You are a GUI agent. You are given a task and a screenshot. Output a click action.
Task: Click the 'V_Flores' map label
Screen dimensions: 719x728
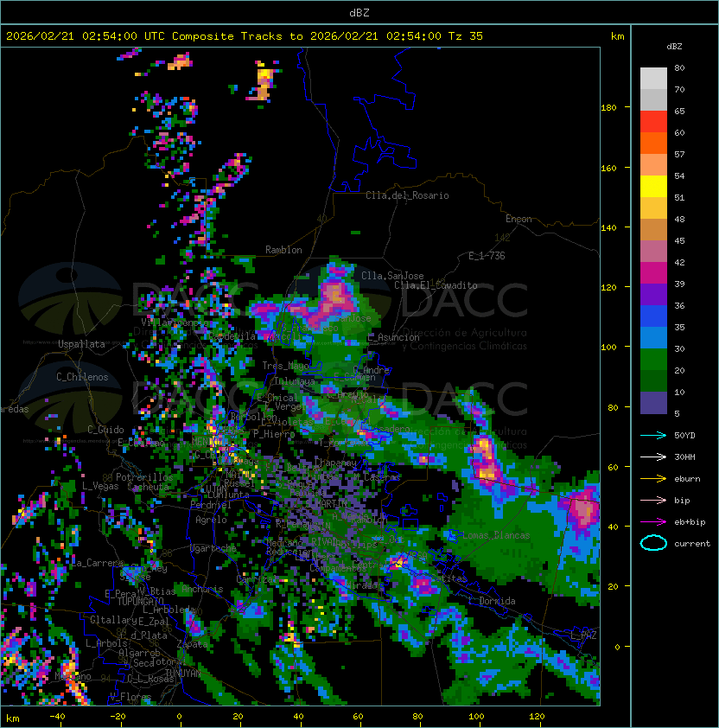pos(130,697)
